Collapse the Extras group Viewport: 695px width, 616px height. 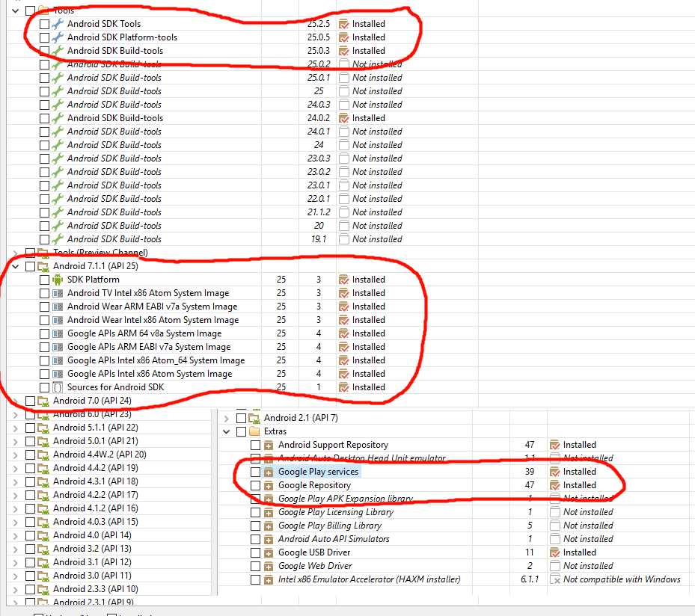click(x=227, y=431)
